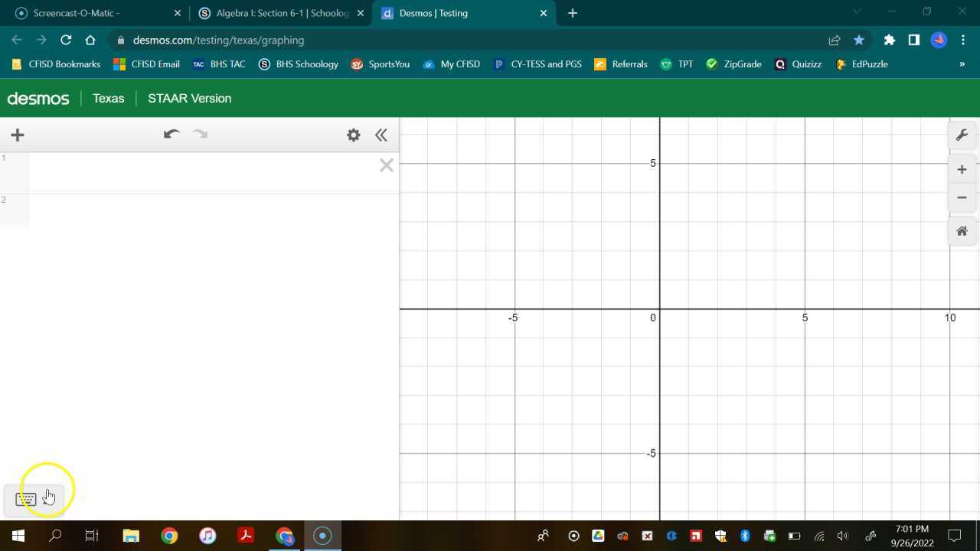Collapse the expression panel with the double chevron
The image size is (980, 551).
tap(381, 135)
